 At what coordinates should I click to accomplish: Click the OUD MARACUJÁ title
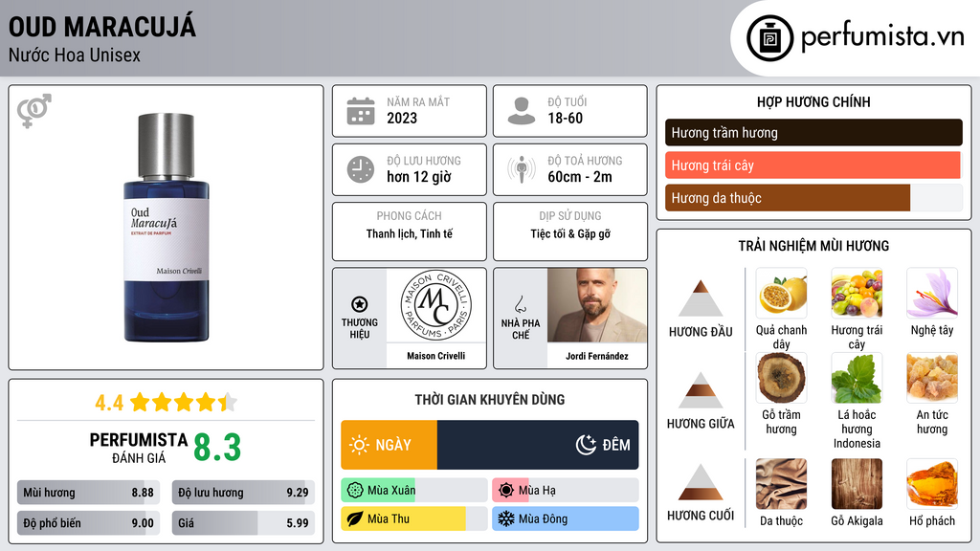(101, 28)
